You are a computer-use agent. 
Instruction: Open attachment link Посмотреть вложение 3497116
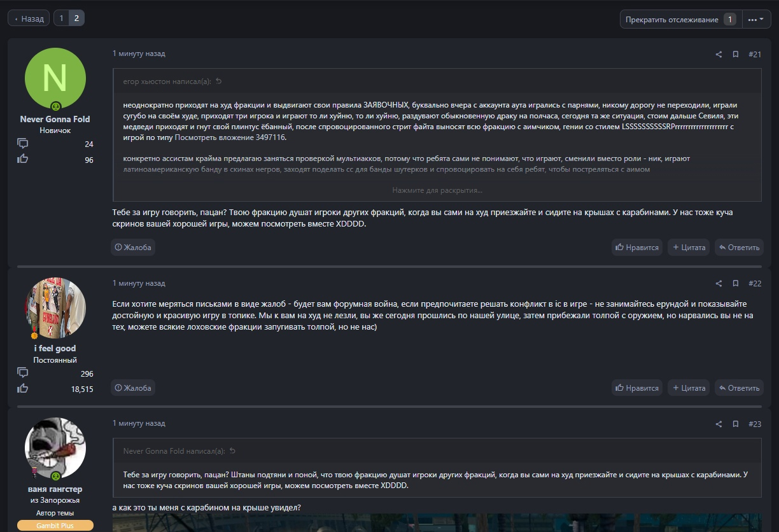230,137
